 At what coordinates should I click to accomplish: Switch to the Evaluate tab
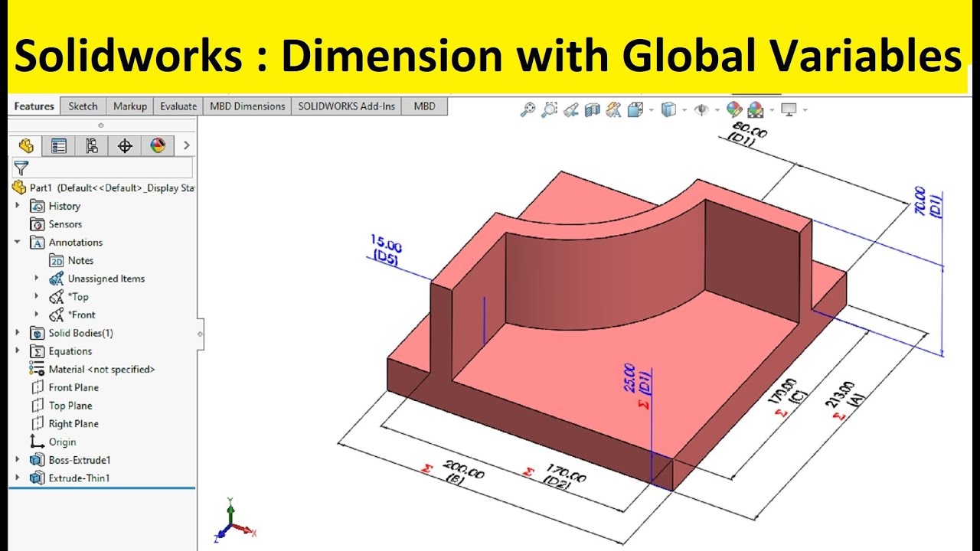click(x=178, y=106)
